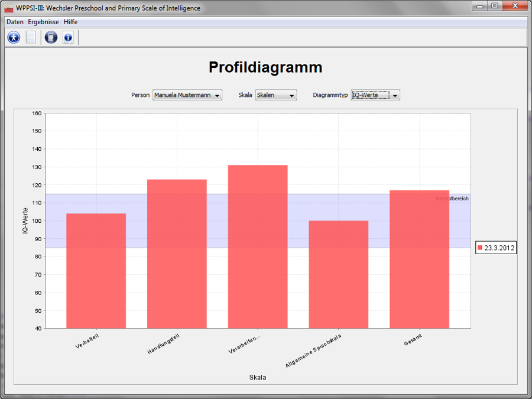Open the Daten menu

15,22
